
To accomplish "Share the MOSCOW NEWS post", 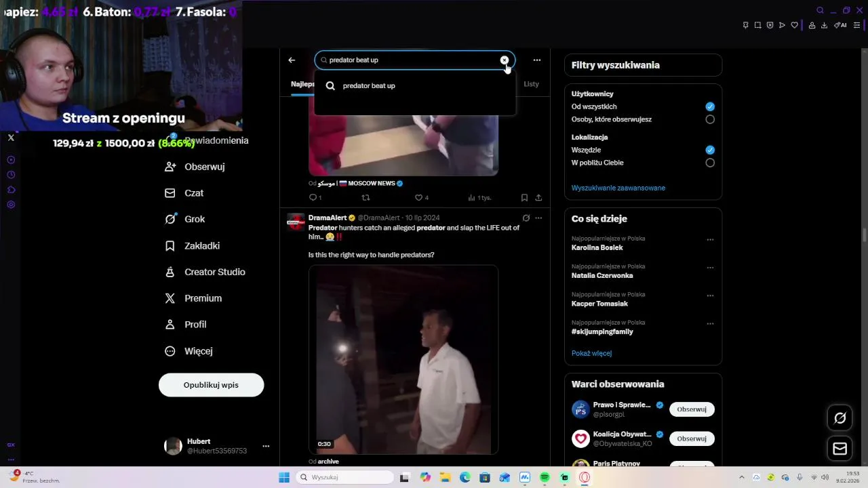I will [538, 198].
